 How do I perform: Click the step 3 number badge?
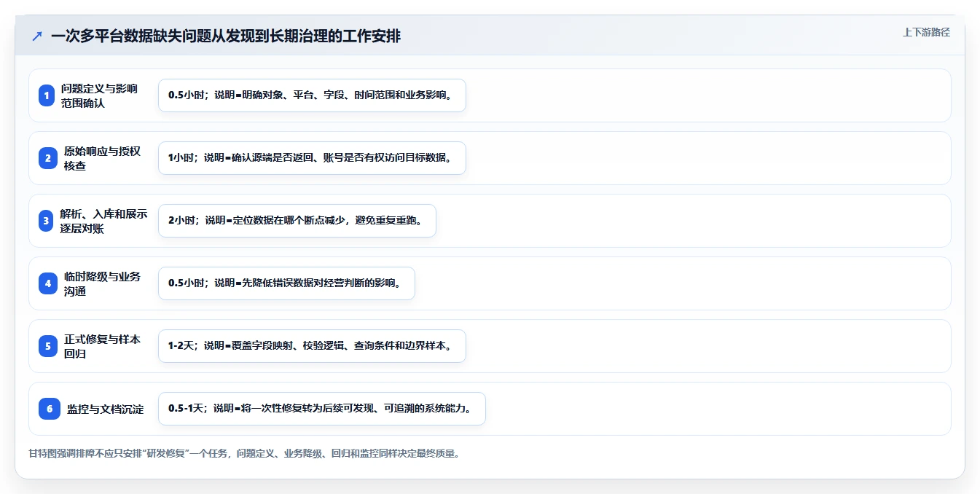point(46,221)
